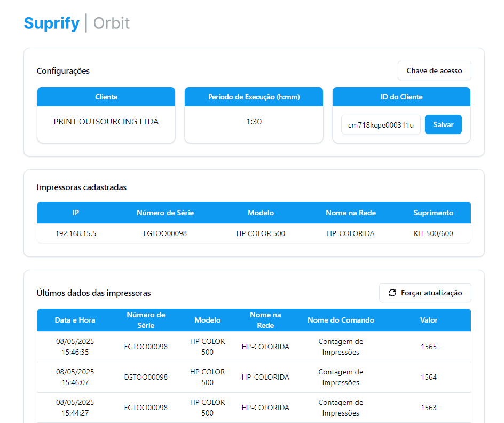Click the Cliente card header
Viewport: 504px width, 423px height.
[x=106, y=97]
